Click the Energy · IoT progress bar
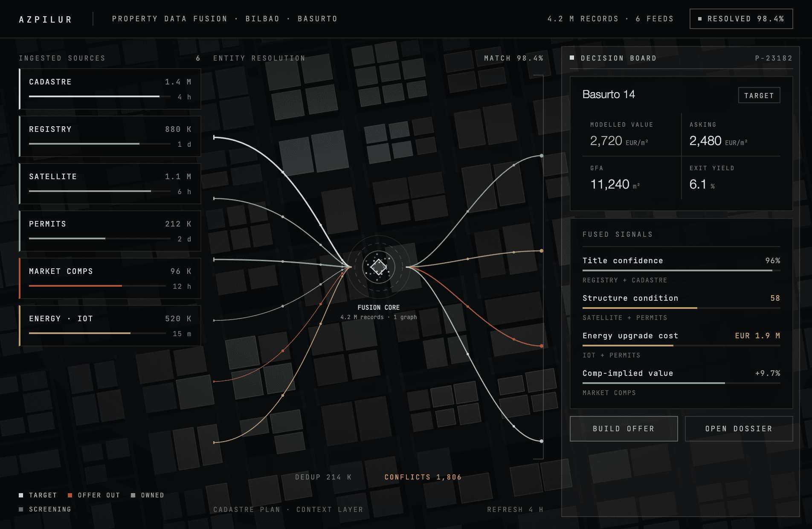 pyautogui.click(x=98, y=333)
